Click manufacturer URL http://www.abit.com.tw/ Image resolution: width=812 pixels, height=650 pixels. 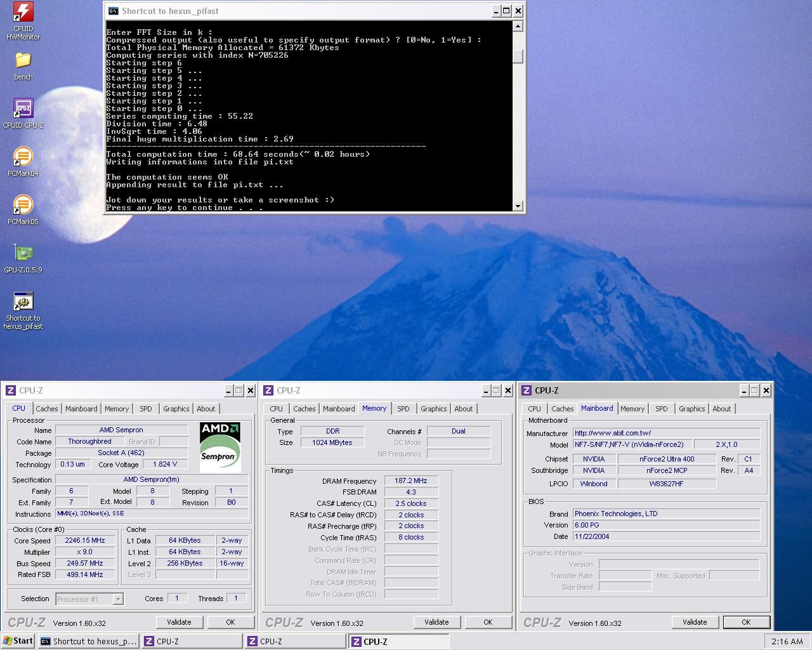665,433
